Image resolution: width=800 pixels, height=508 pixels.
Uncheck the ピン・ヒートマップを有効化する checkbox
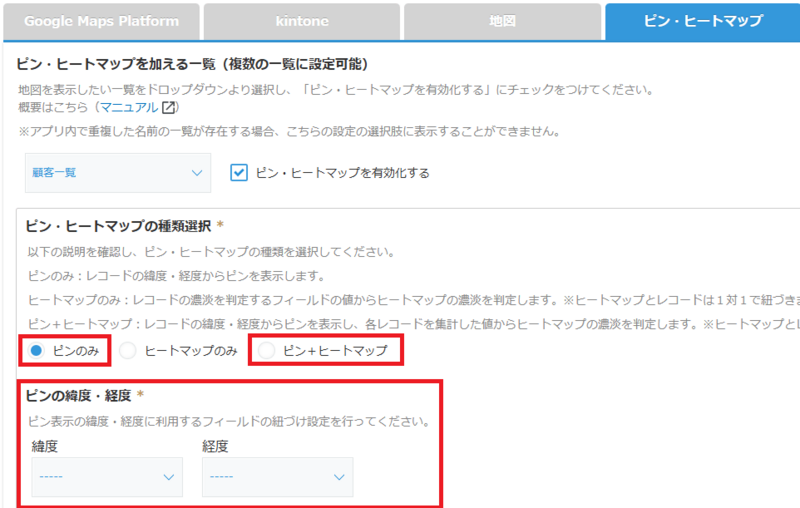(x=239, y=173)
